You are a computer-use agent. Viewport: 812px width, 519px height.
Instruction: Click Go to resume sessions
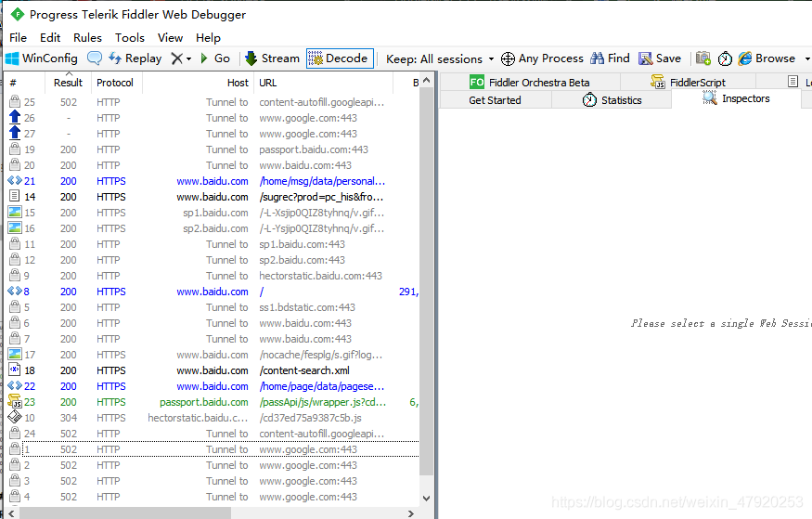click(x=215, y=58)
